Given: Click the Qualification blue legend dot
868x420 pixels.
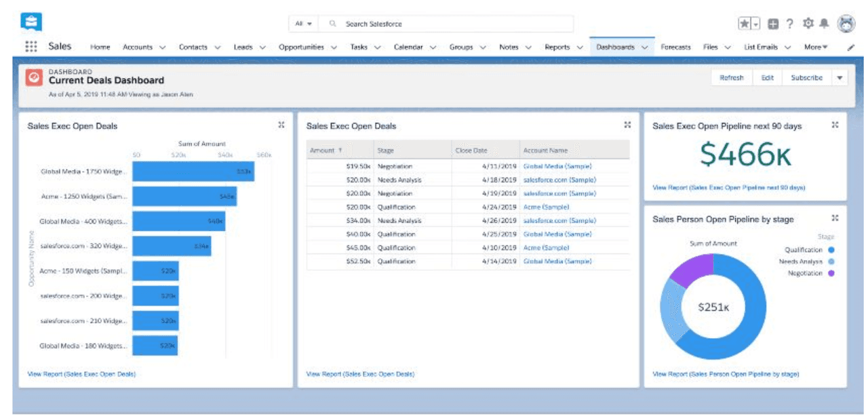Looking at the screenshot, I should [831, 250].
